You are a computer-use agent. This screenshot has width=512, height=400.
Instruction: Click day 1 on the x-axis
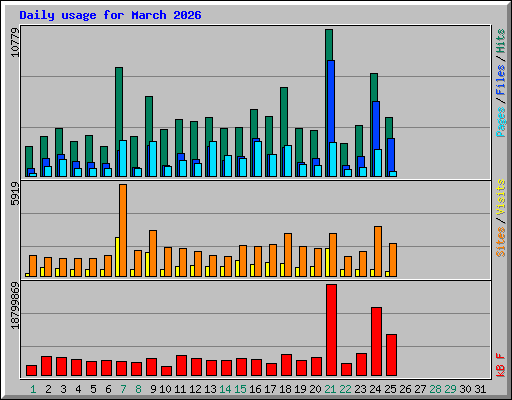[x=33, y=389]
